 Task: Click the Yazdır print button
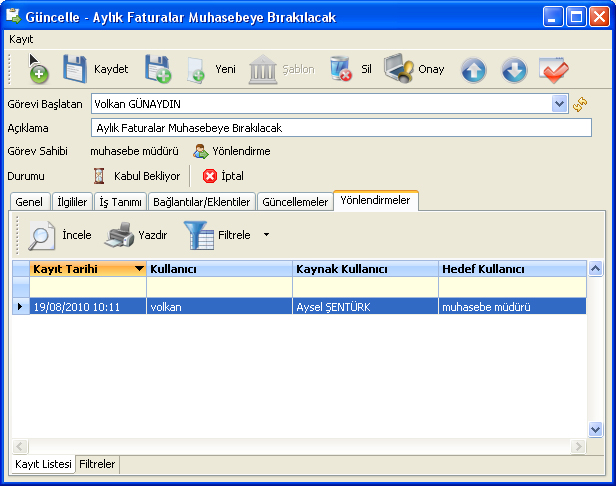(137, 235)
